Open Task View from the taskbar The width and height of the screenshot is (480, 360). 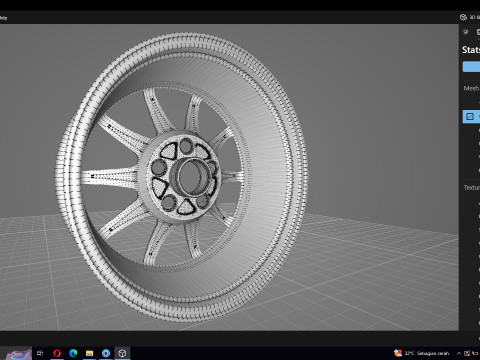(x=40, y=353)
